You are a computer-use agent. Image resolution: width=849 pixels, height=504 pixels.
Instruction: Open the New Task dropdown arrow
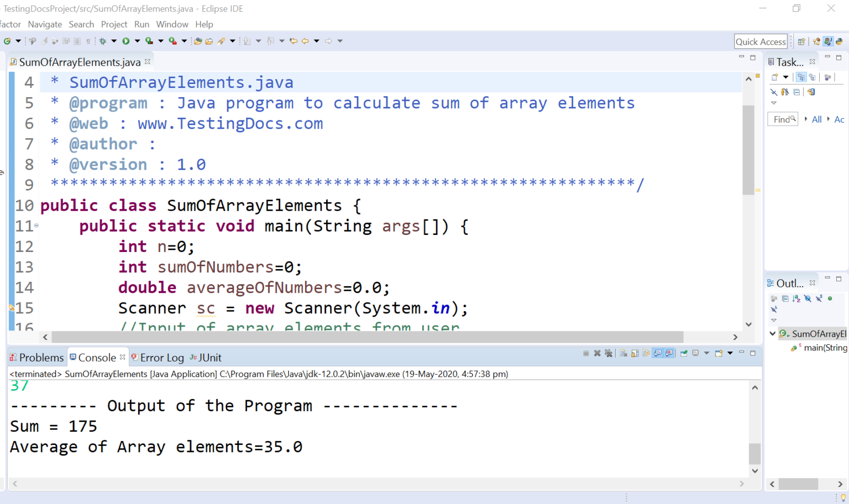coord(785,77)
